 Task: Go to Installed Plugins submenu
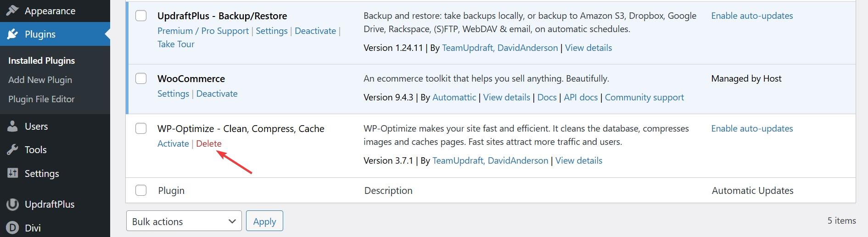coord(41,61)
